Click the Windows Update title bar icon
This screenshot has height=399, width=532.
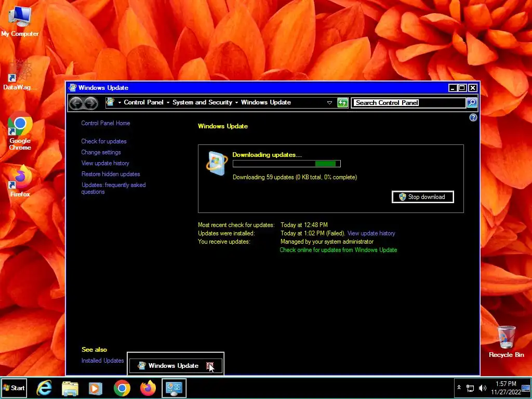coord(73,87)
